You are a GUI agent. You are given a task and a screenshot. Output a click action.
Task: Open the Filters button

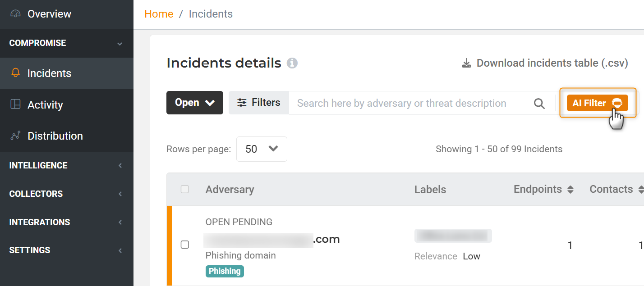click(x=259, y=103)
